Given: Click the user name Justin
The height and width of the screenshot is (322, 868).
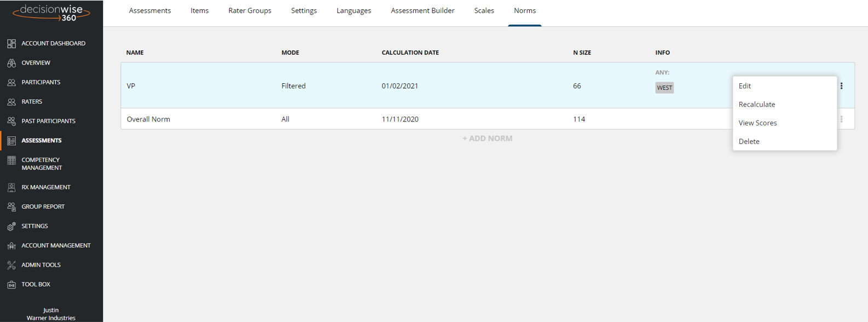Looking at the screenshot, I should [51, 310].
